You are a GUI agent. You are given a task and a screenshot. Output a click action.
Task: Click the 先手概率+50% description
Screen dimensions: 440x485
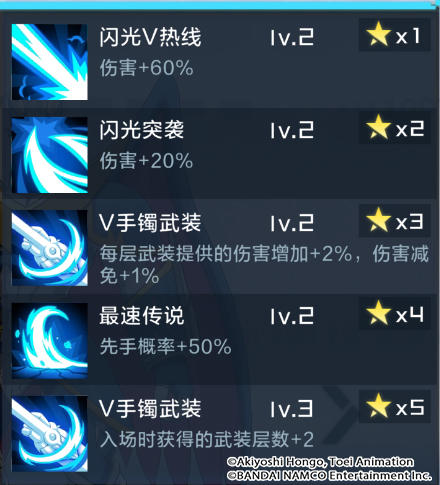click(165, 347)
